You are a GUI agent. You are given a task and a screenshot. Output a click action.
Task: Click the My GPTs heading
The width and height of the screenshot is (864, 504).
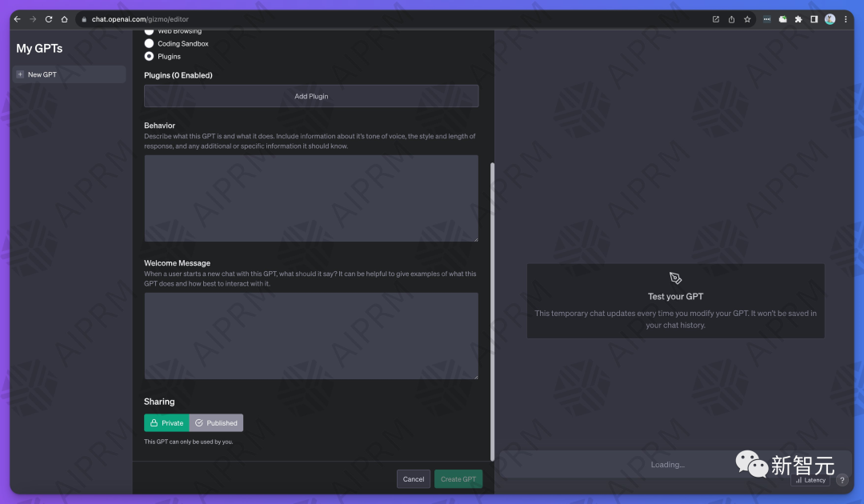tap(39, 49)
